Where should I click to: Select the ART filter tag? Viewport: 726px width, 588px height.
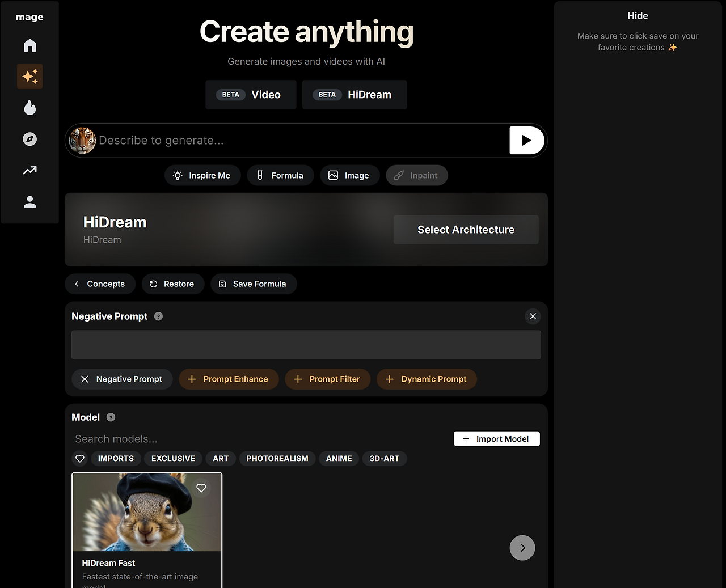[221, 459]
